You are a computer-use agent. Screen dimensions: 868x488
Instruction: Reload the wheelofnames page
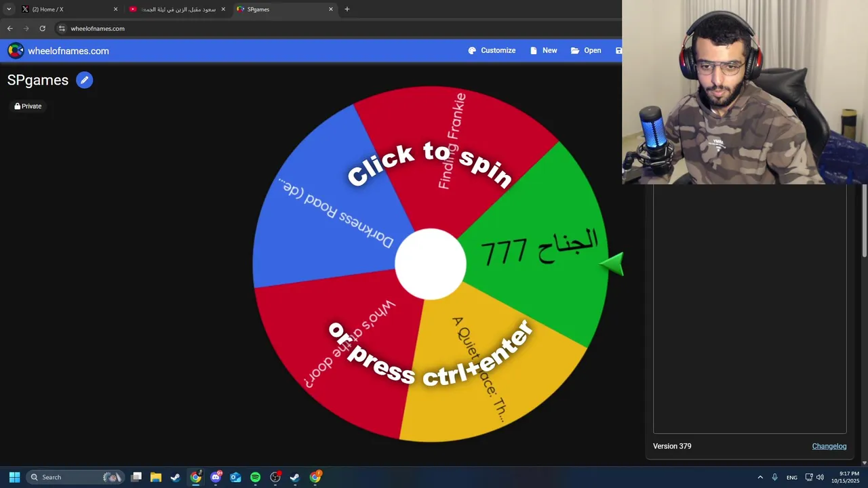click(x=43, y=28)
